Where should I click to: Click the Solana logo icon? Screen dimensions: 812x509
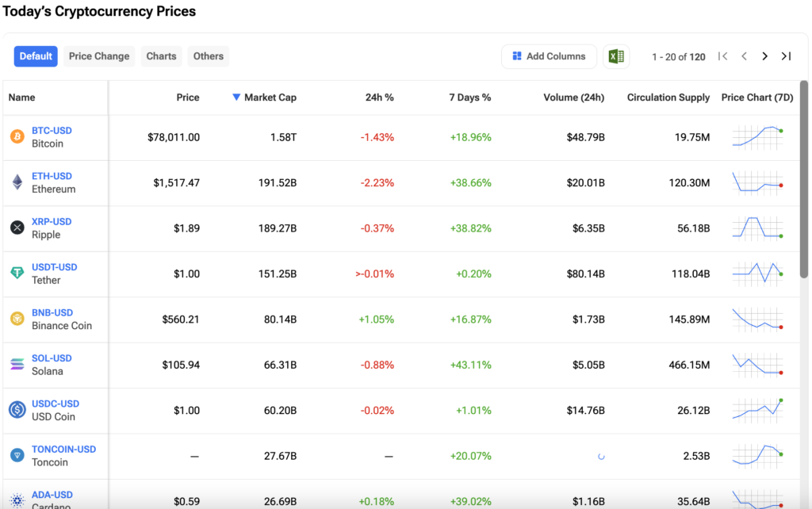point(17,365)
